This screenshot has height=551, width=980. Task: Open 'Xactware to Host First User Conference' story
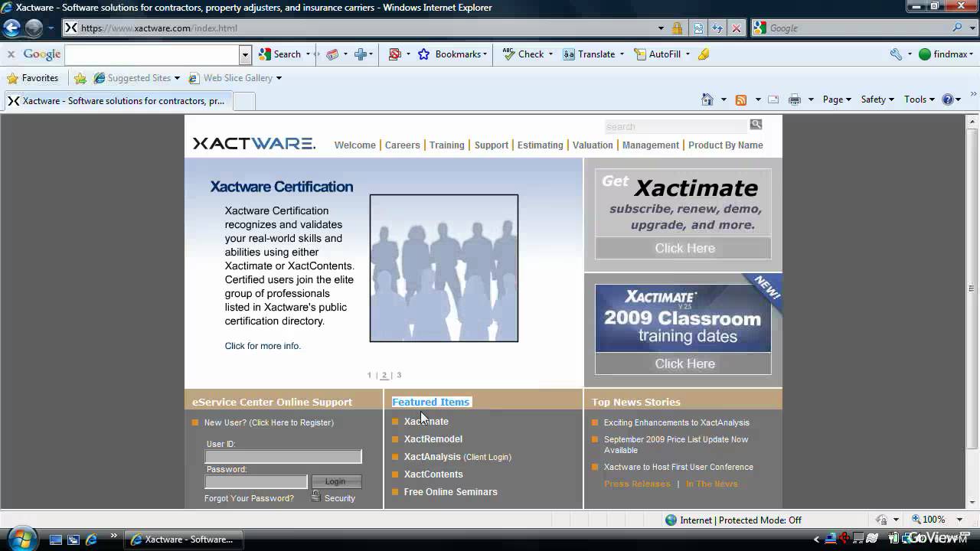678,467
